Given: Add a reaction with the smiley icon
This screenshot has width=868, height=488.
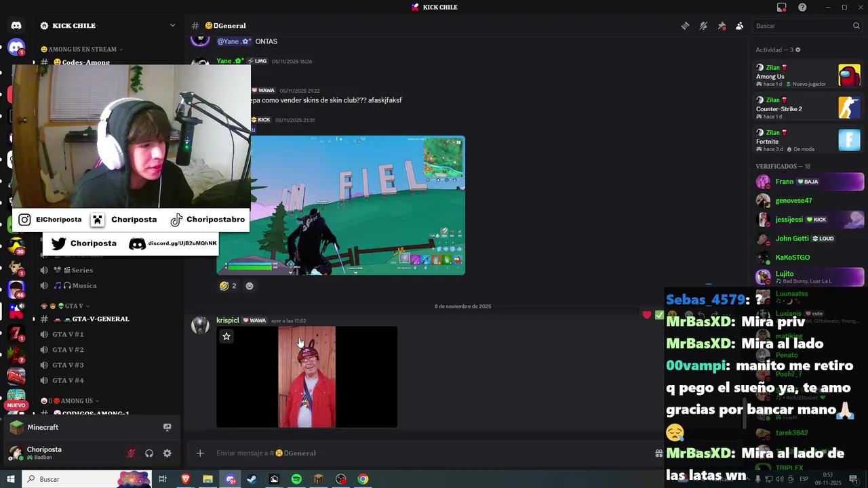Looking at the screenshot, I should click(250, 286).
